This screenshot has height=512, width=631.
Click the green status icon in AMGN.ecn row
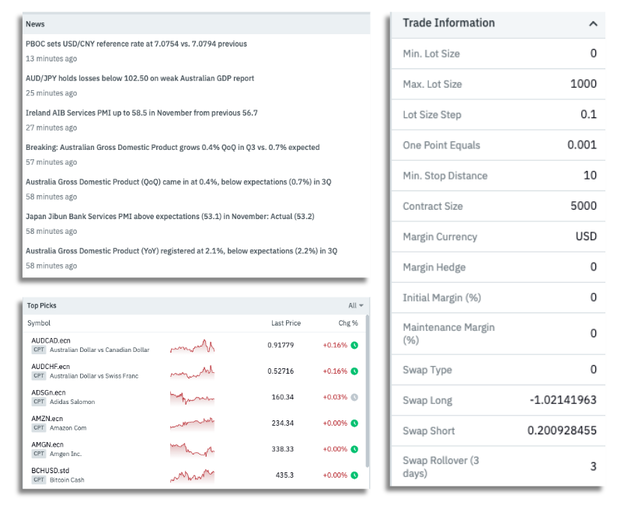[354, 449]
